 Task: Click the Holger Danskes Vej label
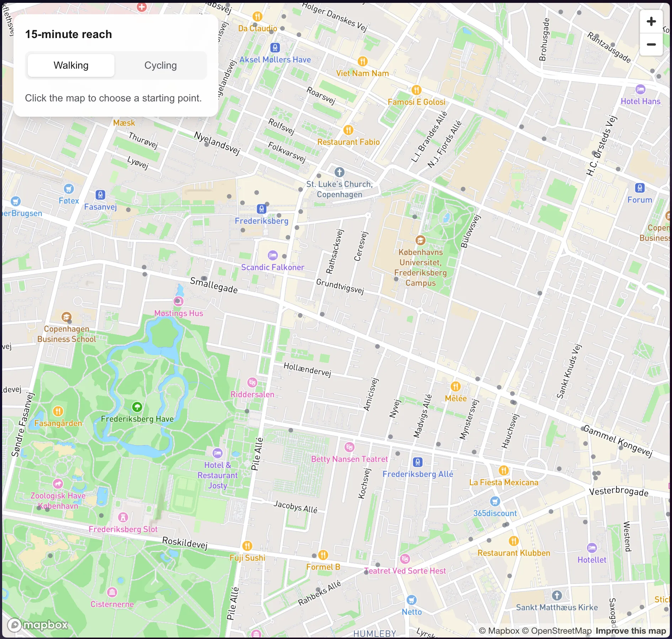click(x=335, y=17)
